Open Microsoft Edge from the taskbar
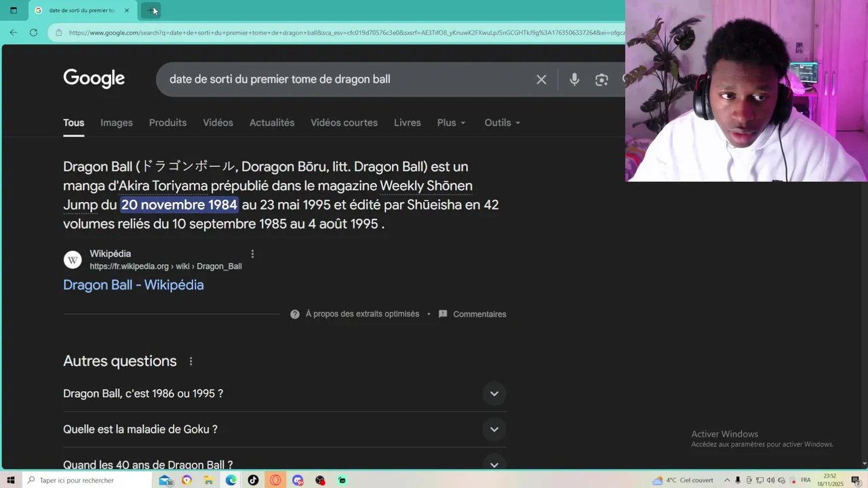Viewport: 868px width, 488px height. click(231, 480)
